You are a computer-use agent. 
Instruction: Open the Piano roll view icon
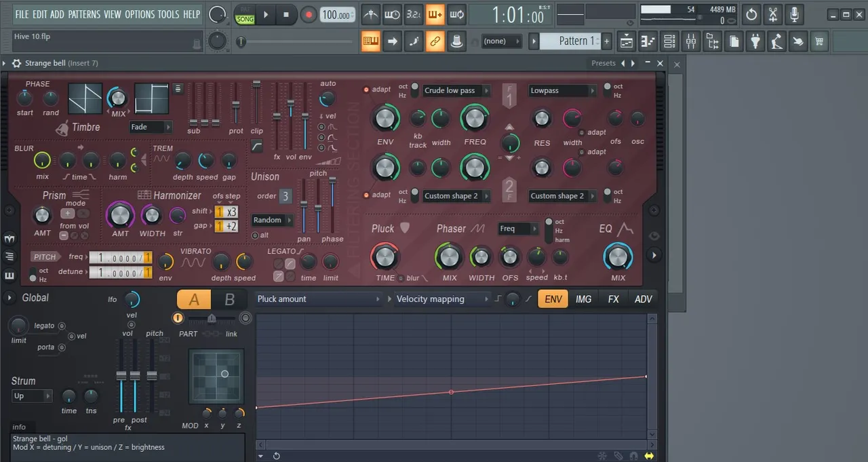pos(648,42)
